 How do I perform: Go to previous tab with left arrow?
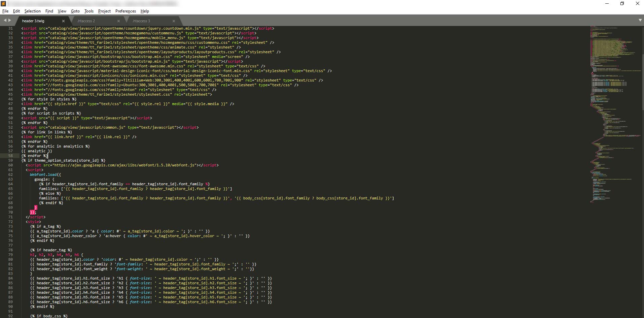(x=5, y=21)
